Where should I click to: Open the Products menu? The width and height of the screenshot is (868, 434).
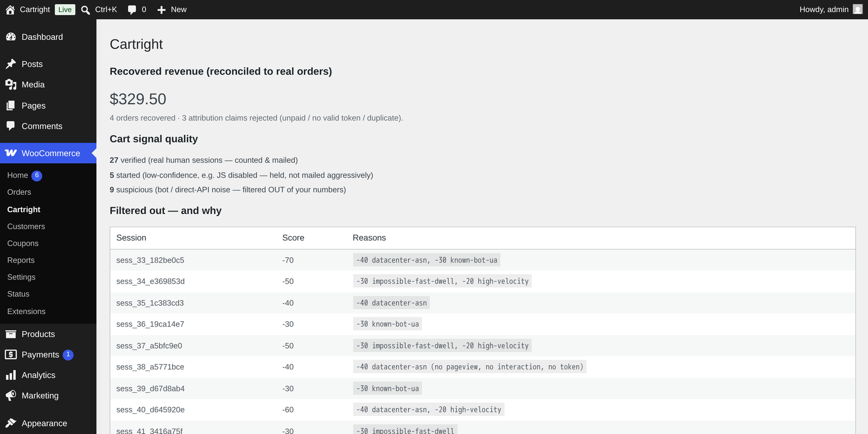click(x=38, y=334)
